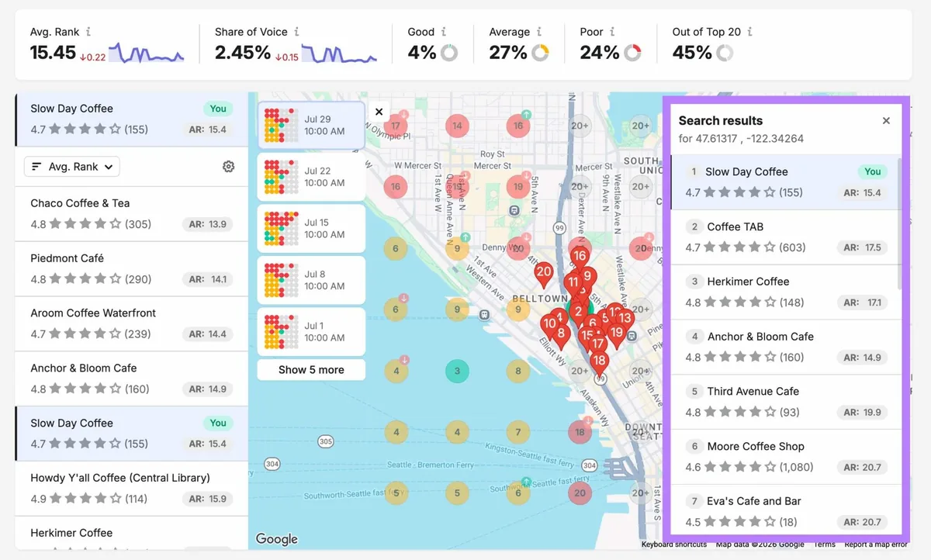Switch to the Jul 15 snapshot
The height and width of the screenshot is (560, 931).
[x=311, y=228]
